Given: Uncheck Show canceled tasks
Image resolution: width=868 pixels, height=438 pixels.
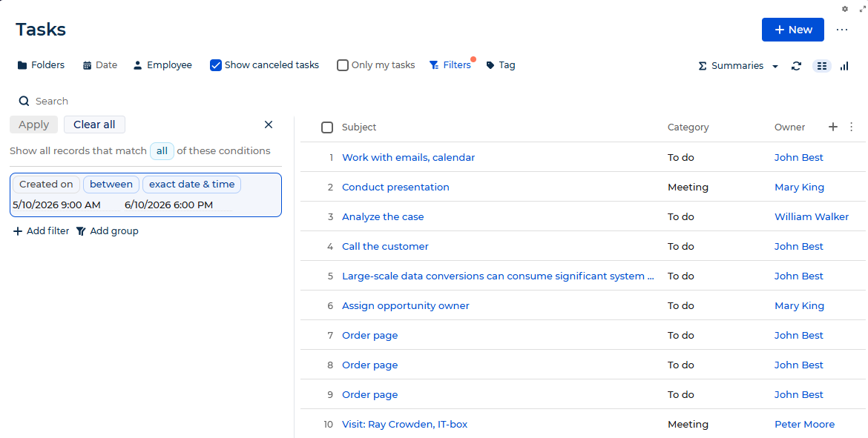Looking at the screenshot, I should pyautogui.click(x=216, y=65).
